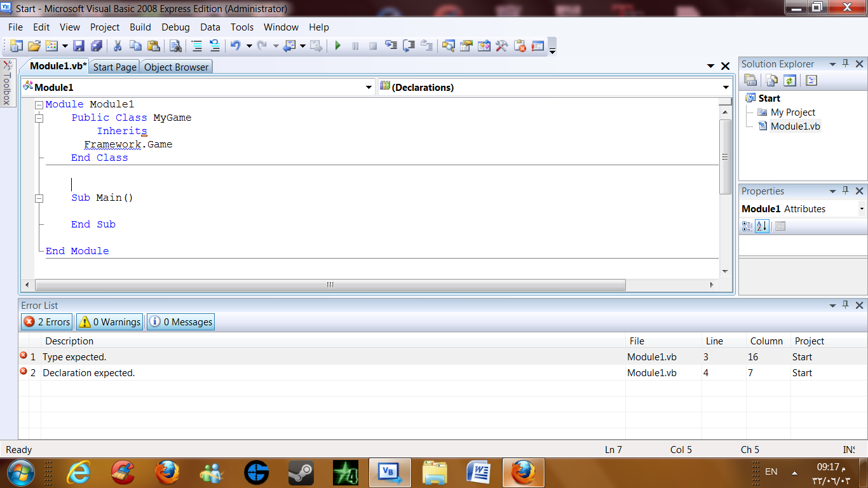Start debugging with the green play icon
Image resolution: width=868 pixels, height=488 pixels.
click(338, 46)
